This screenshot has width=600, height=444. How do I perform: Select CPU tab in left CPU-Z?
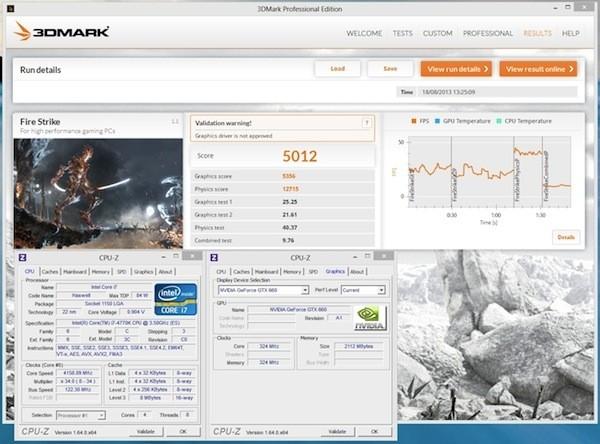click(29, 271)
